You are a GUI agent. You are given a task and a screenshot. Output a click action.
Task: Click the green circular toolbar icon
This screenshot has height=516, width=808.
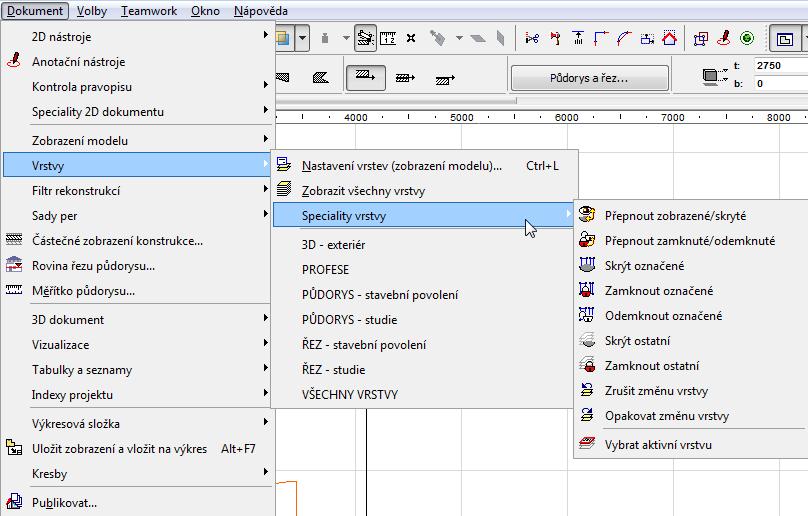(x=747, y=38)
